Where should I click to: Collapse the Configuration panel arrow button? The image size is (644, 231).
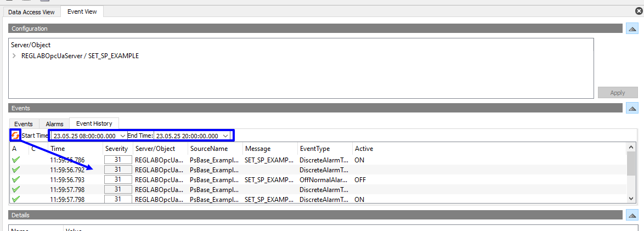click(632, 29)
